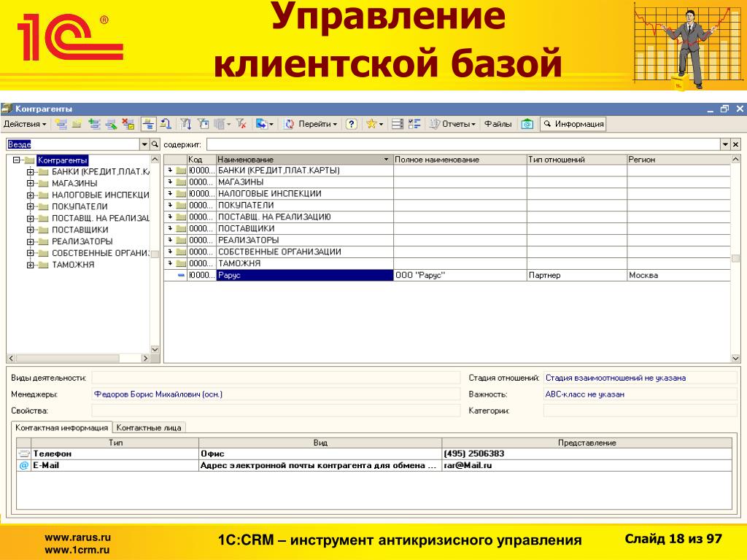747x560 pixels.
Task: Click the move to group icon
Action: pos(166,124)
